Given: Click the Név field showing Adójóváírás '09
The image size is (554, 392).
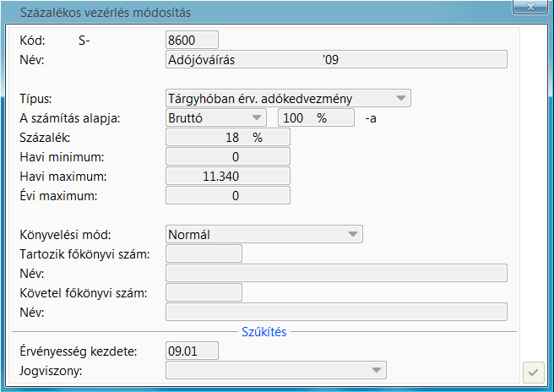Looking at the screenshot, I should pyautogui.click(x=336, y=59).
